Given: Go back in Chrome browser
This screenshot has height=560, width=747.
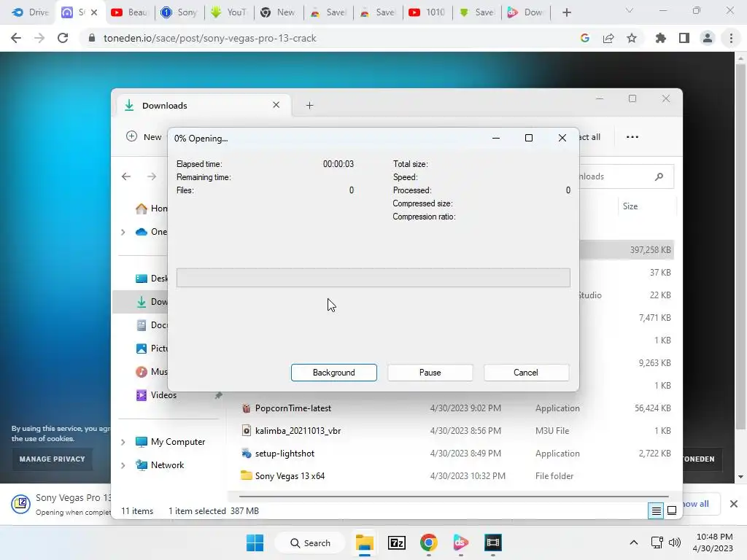Looking at the screenshot, I should pyautogui.click(x=16, y=38).
